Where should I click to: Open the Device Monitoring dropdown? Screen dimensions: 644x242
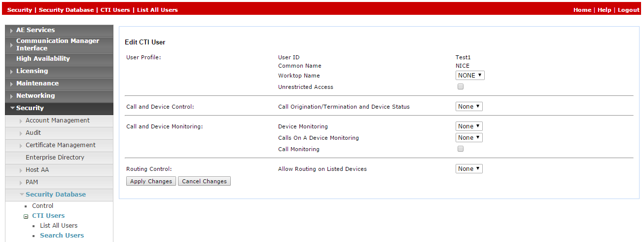(x=469, y=126)
